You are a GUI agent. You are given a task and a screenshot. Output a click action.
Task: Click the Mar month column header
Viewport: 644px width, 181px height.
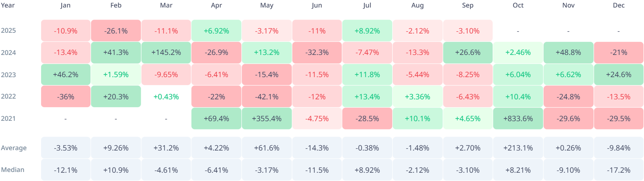click(166, 5)
